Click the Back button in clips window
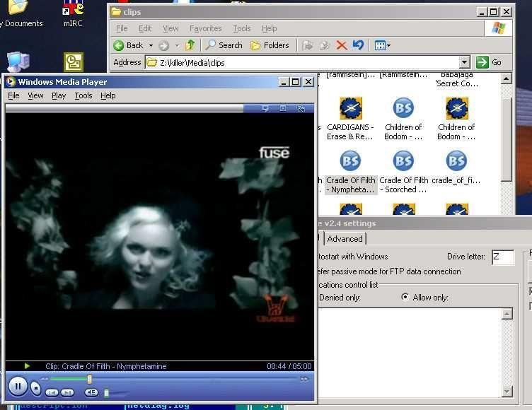The image size is (532, 410). [x=129, y=45]
